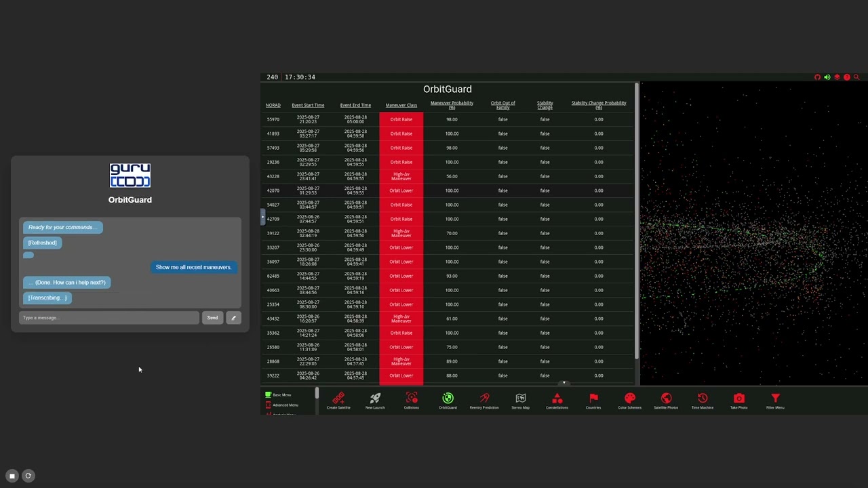
Task: Open the search magnifier icon
Action: pos(856,77)
